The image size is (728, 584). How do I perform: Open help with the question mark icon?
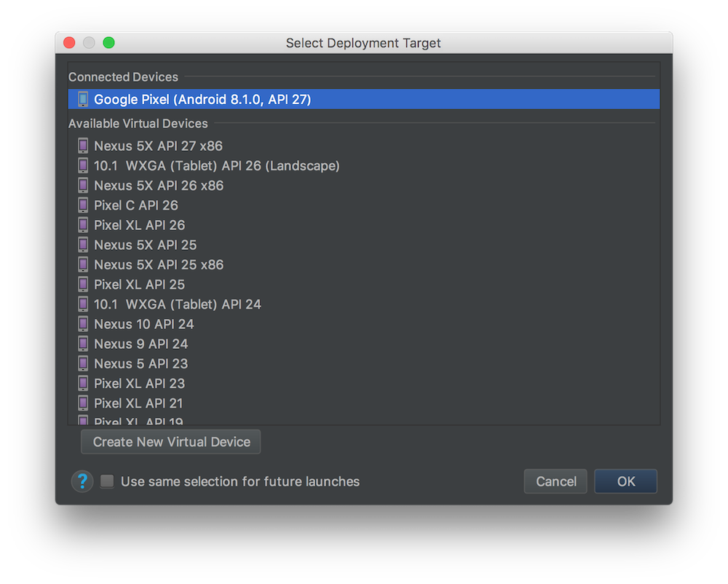[82, 481]
